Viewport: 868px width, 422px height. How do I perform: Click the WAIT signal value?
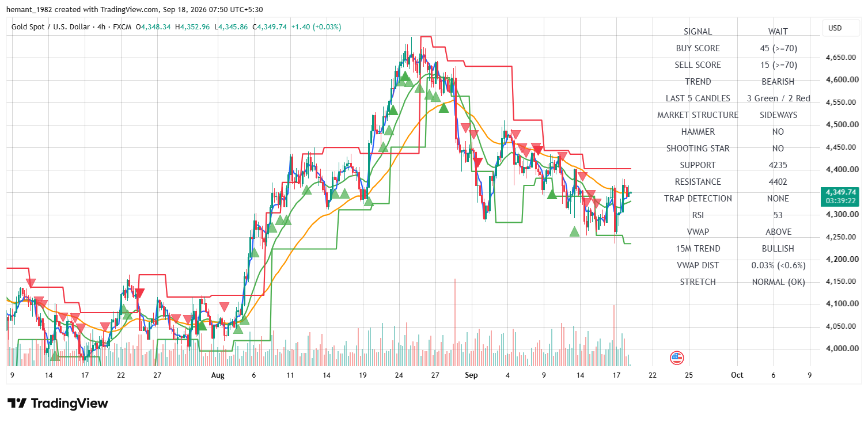[x=778, y=32]
